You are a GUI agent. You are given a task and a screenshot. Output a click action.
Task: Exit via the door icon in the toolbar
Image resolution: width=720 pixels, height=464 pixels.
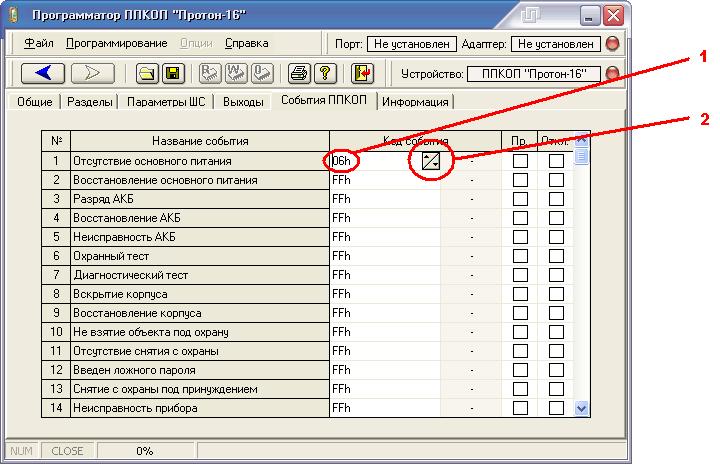pyautogui.click(x=362, y=73)
